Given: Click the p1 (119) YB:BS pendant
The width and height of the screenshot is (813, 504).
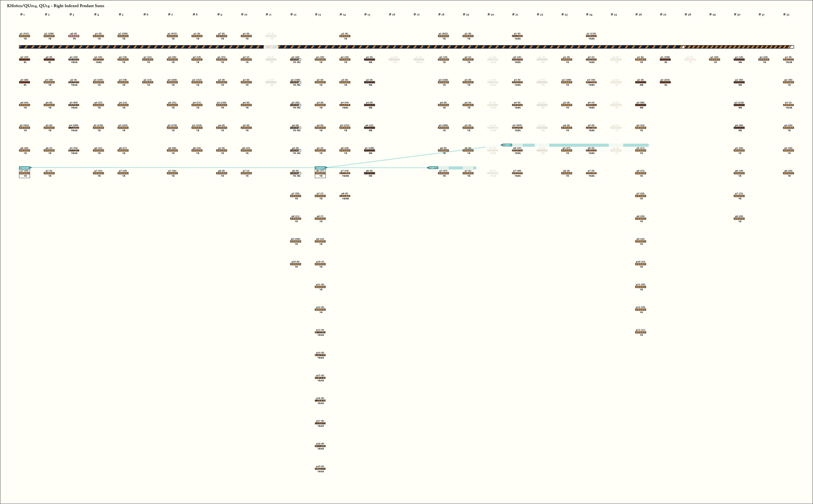Looking at the screenshot, I should [x=591, y=36].
